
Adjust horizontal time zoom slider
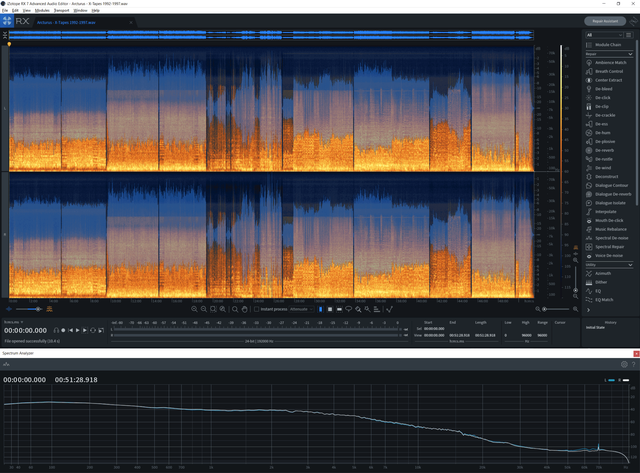pos(556,309)
